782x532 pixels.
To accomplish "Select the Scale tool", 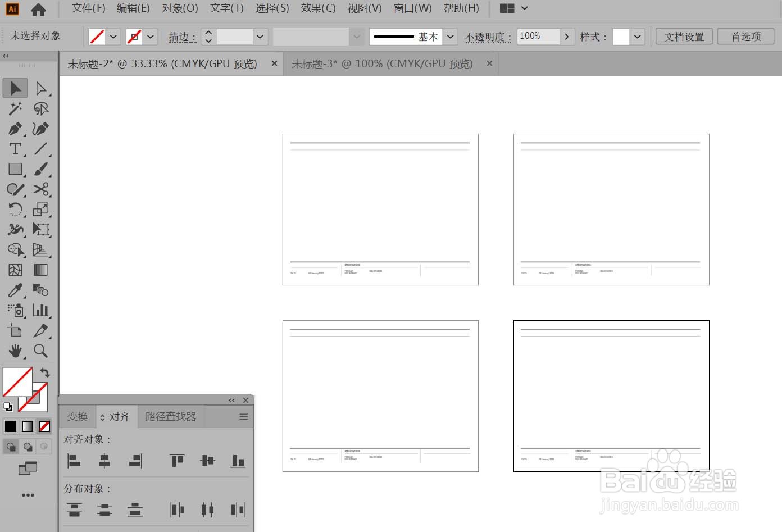I will tap(41, 210).
